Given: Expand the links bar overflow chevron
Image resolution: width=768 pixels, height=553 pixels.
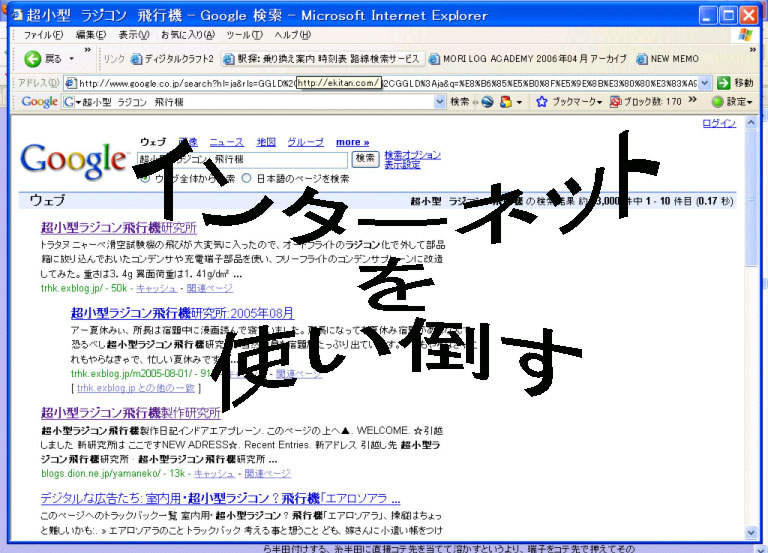Looking at the screenshot, I should [x=753, y=50].
